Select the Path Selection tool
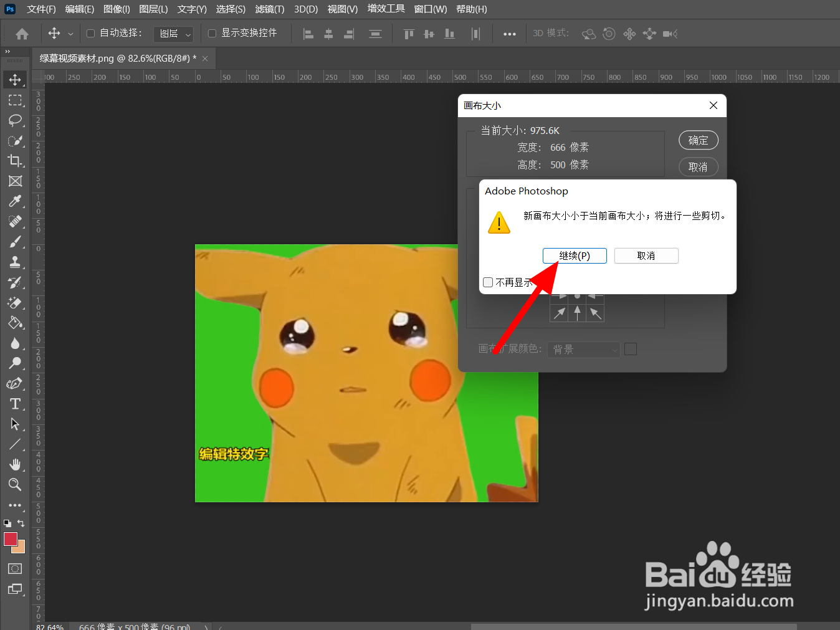Image resolution: width=840 pixels, height=630 pixels. (x=15, y=424)
